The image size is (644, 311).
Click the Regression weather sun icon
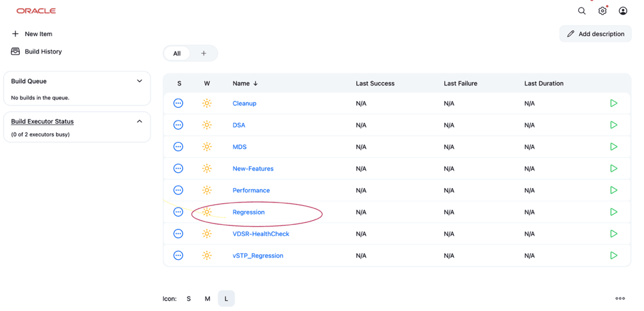click(x=207, y=212)
